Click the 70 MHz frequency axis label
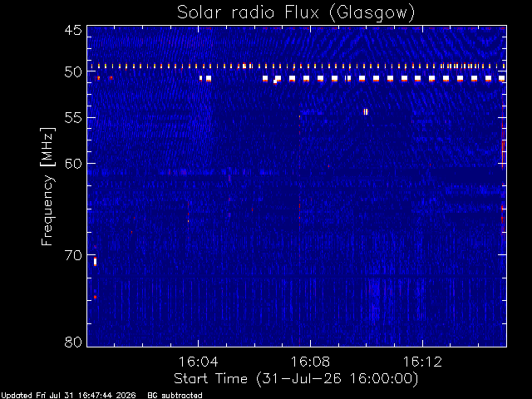The height and width of the screenshot is (399, 532). 73,255
